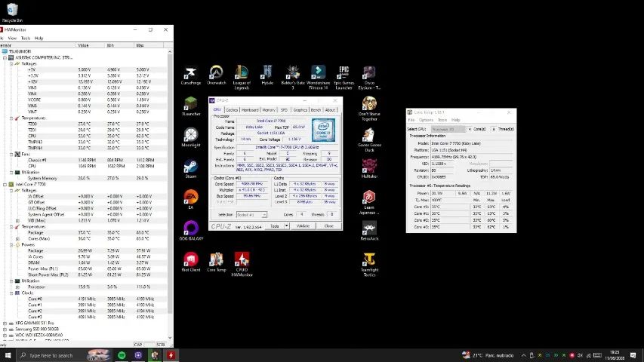Switch to the Caches tab in CPU-Z
The height and width of the screenshot is (362, 644).
(x=232, y=110)
